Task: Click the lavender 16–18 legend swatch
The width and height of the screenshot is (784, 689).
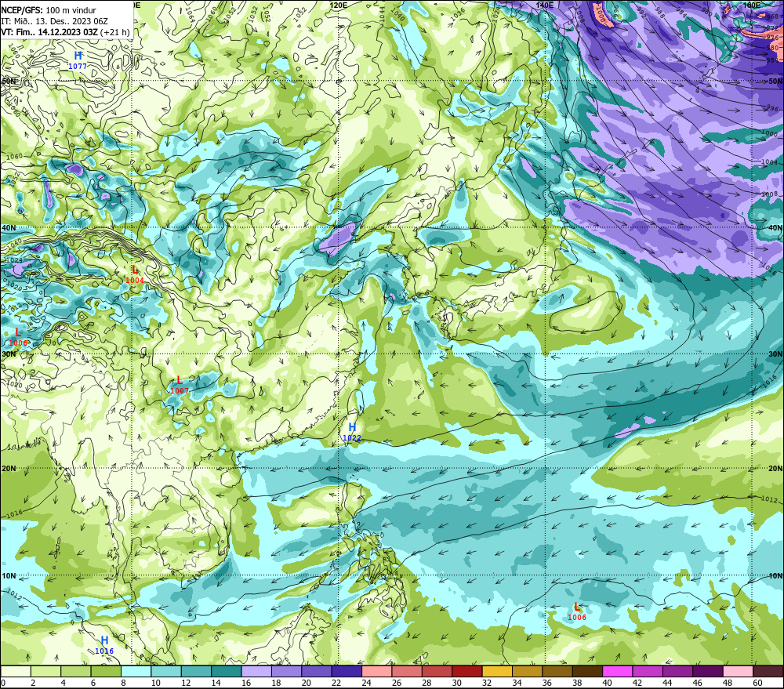Action: pyautogui.click(x=256, y=671)
